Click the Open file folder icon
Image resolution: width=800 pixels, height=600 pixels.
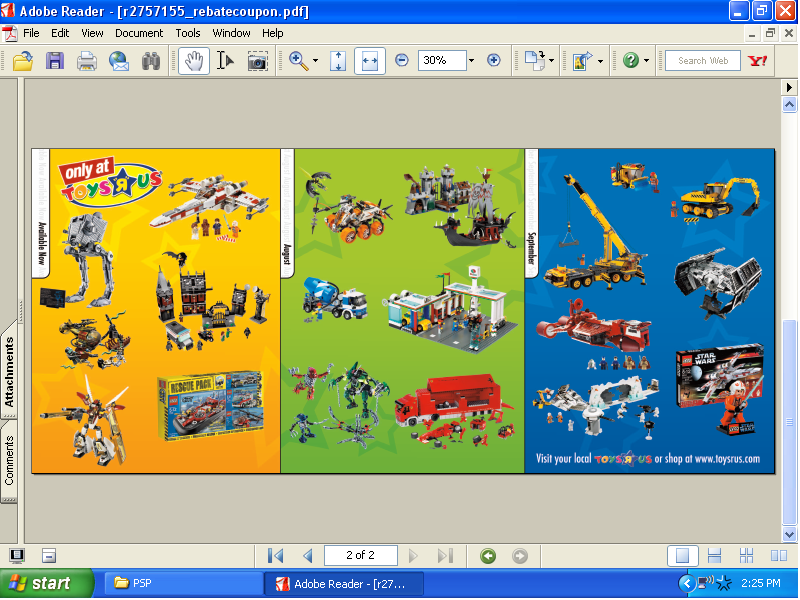point(23,61)
